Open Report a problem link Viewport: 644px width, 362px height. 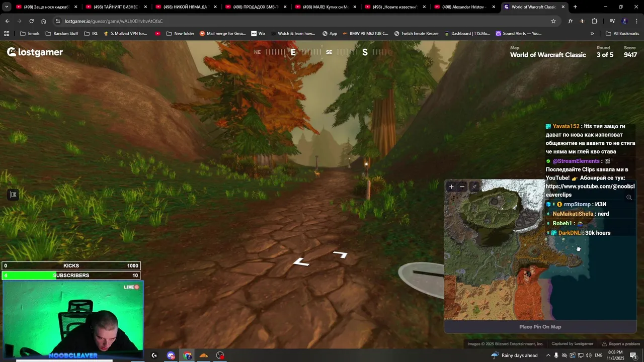621,344
